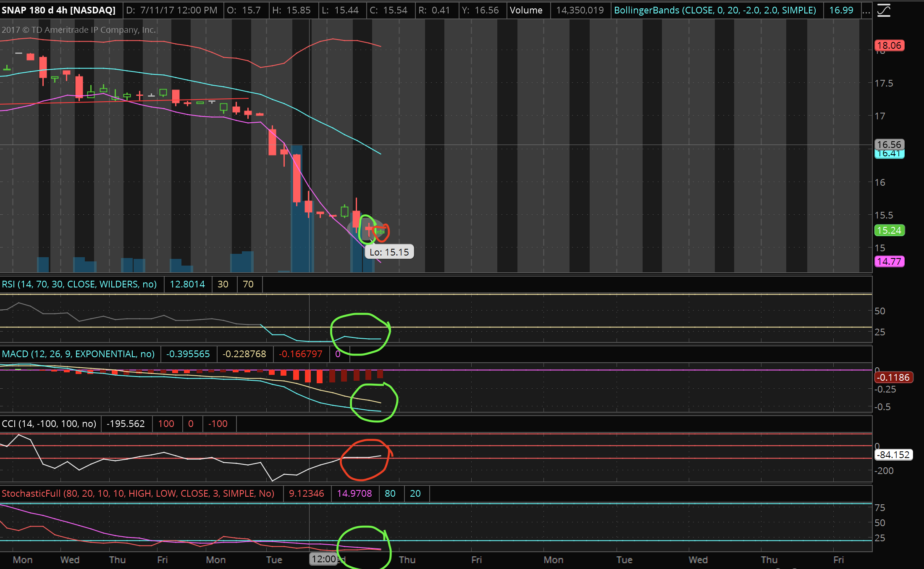This screenshot has height=569, width=924.
Task: Click the magenta 14.77 lower band bubble
Action: coord(889,261)
